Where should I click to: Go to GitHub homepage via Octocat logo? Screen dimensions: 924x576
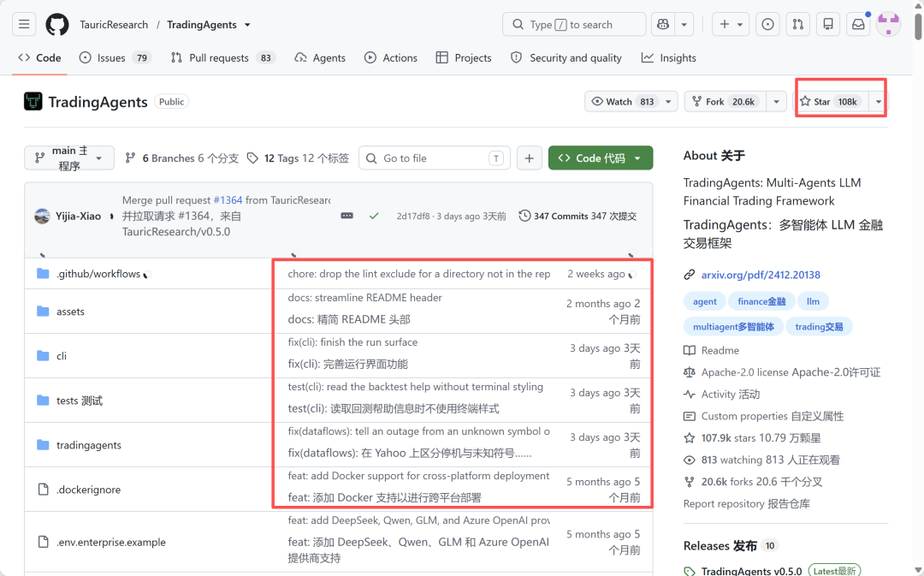tap(57, 24)
